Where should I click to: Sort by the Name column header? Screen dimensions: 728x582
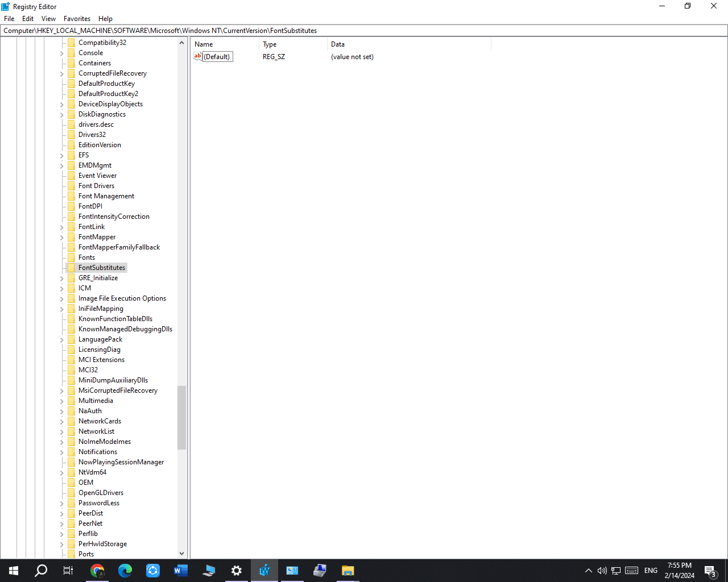[225, 44]
